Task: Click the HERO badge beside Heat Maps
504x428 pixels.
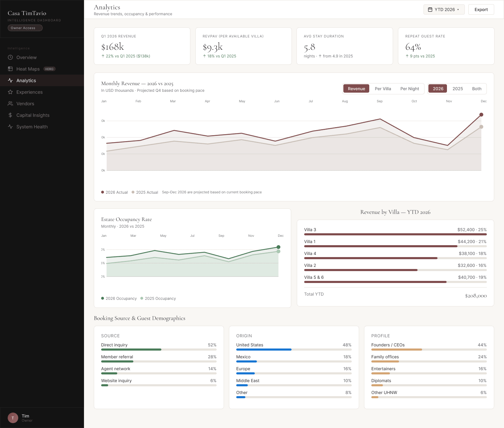Action: (49, 69)
